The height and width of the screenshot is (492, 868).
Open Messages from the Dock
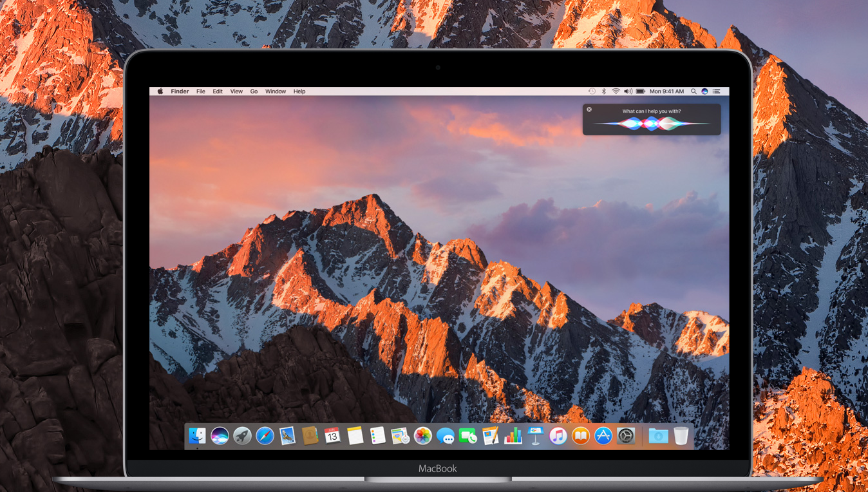pos(446,436)
